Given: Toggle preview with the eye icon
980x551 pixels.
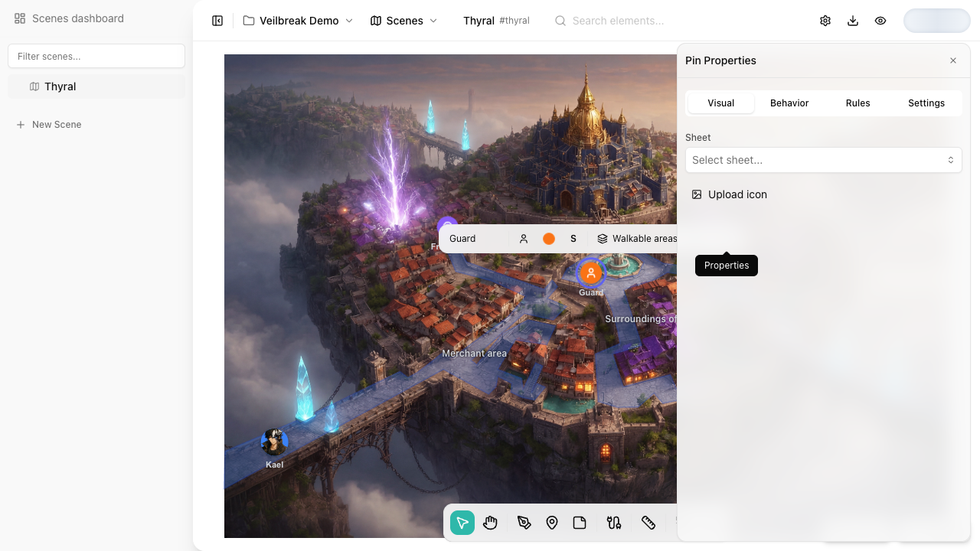Looking at the screenshot, I should click(880, 21).
